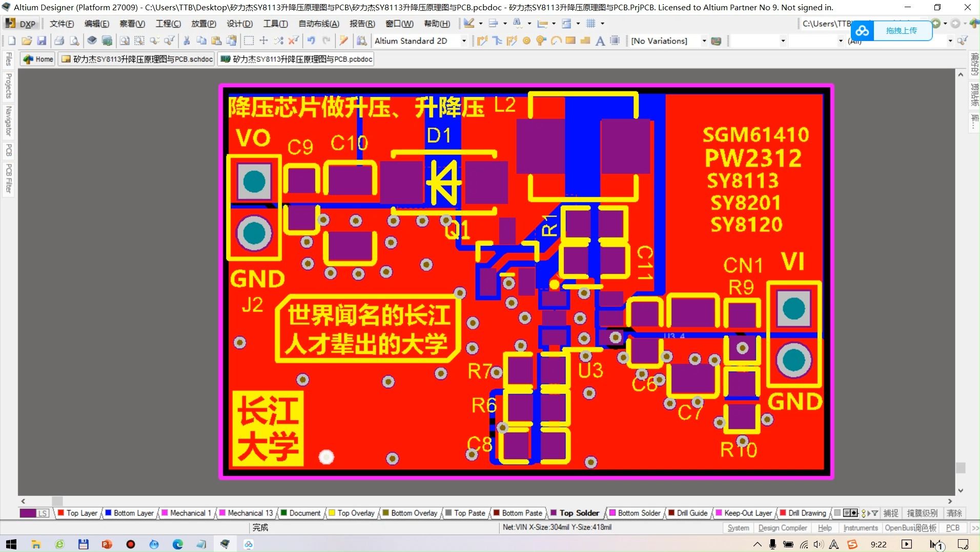Open the grid settings icon
This screenshot has height=552, width=980.
[591, 24]
